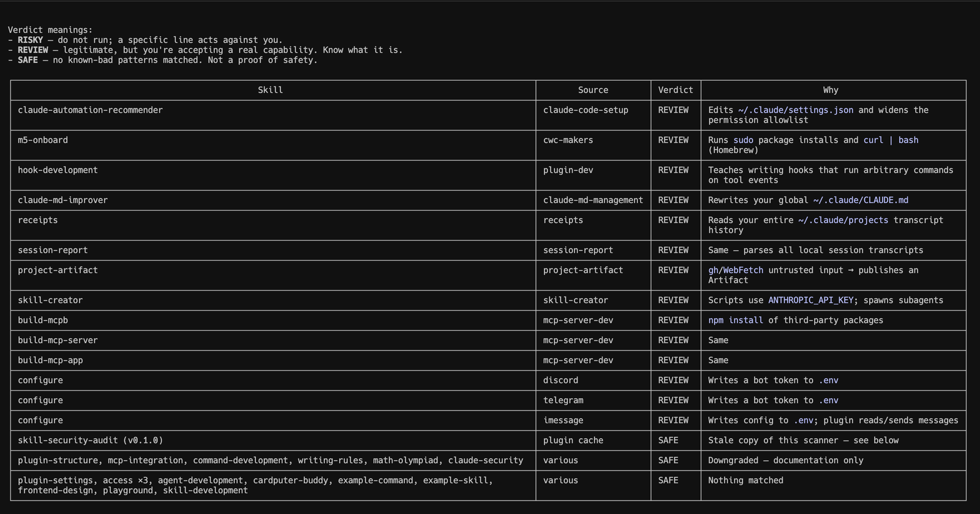
Task: Click 'Stale copy of this scanner' text
Action: click(x=773, y=440)
